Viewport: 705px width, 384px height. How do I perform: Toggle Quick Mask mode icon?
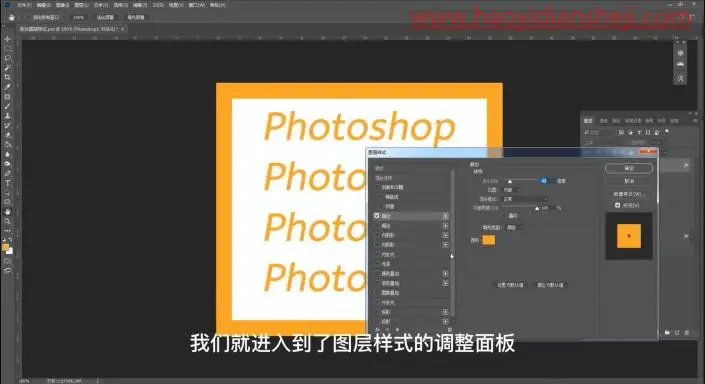pos(7,261)
